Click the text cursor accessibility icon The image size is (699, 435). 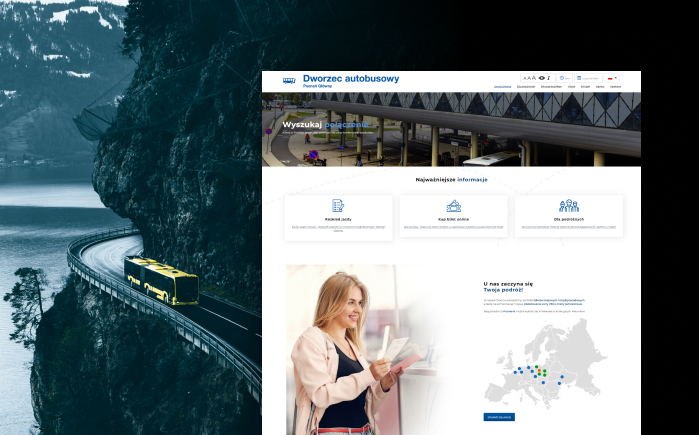pos(549,77)
